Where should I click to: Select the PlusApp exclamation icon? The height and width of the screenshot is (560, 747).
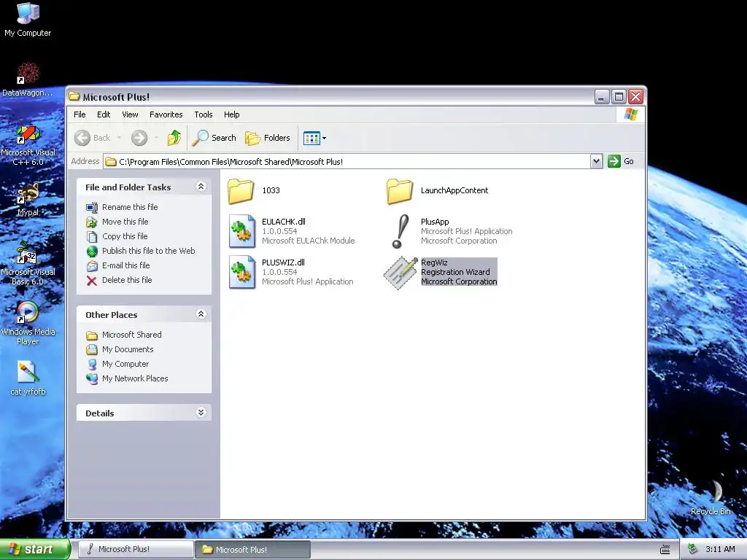point(400,231)
